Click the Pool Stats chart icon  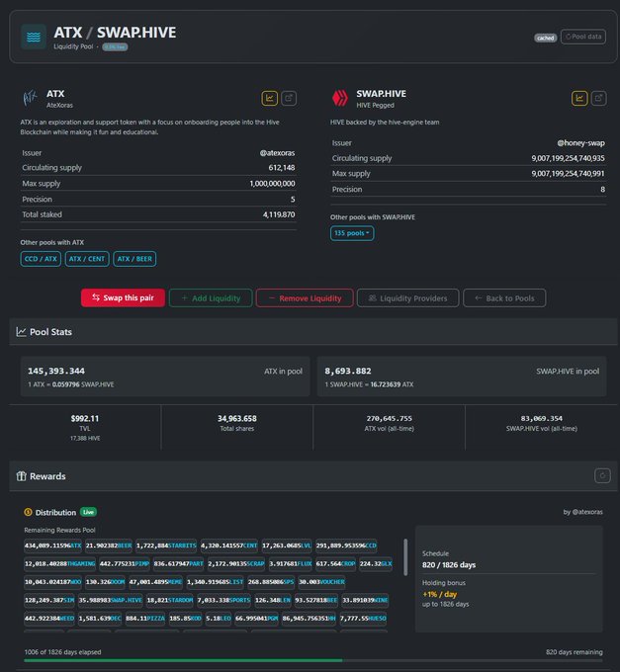click(21, 332)
